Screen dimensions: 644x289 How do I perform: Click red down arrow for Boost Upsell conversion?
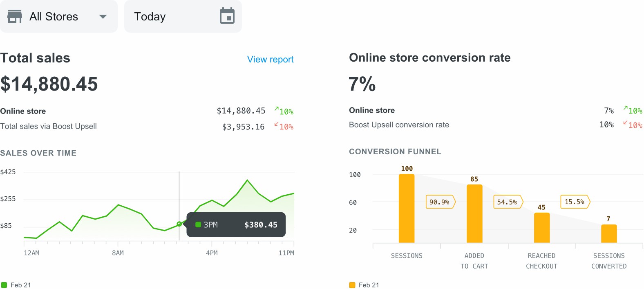pos(625,123)
